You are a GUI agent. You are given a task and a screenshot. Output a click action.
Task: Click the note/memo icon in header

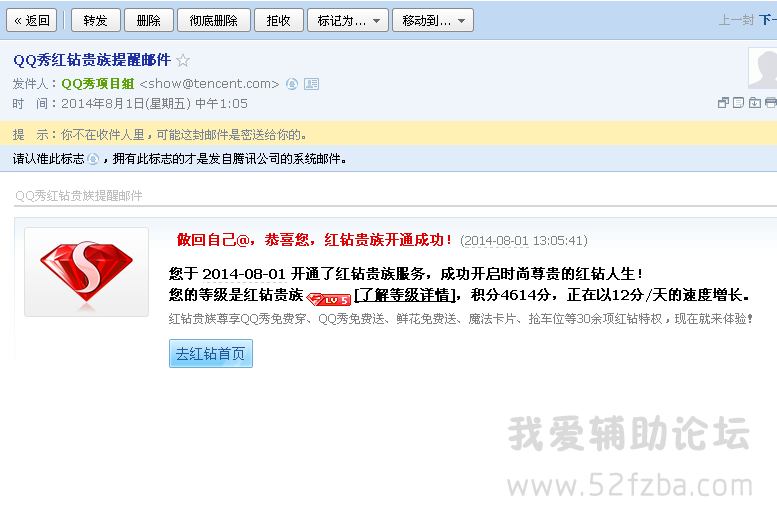point(738,103)
